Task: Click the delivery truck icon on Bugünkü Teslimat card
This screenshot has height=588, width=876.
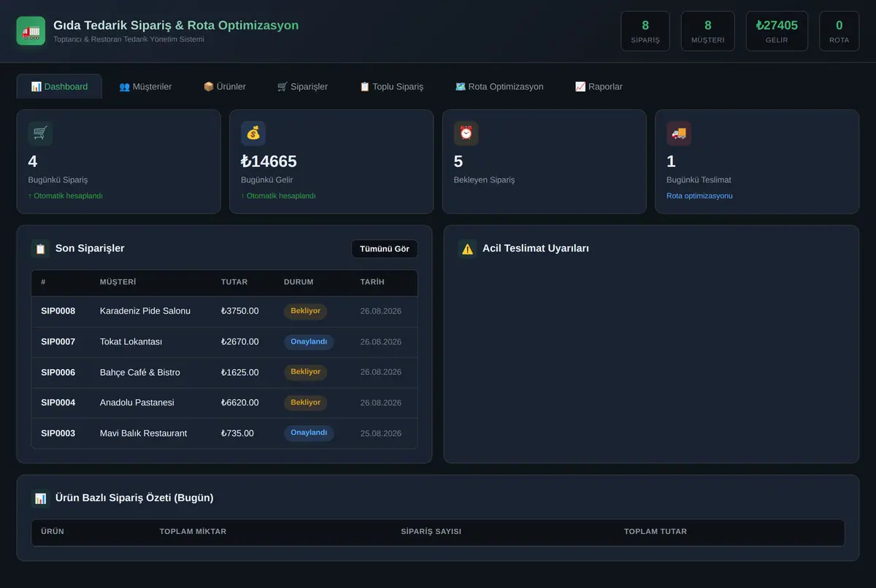Action: [679, 134]
